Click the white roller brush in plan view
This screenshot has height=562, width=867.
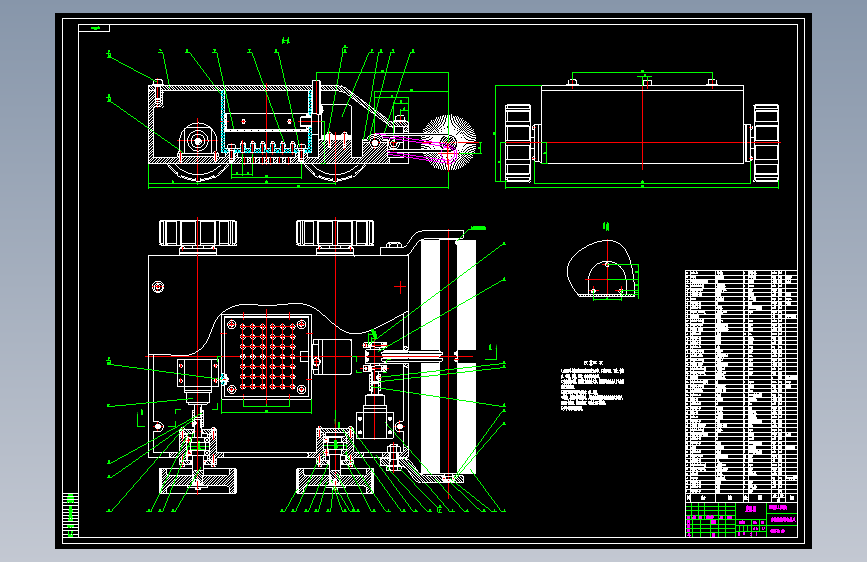pos(448,356)
